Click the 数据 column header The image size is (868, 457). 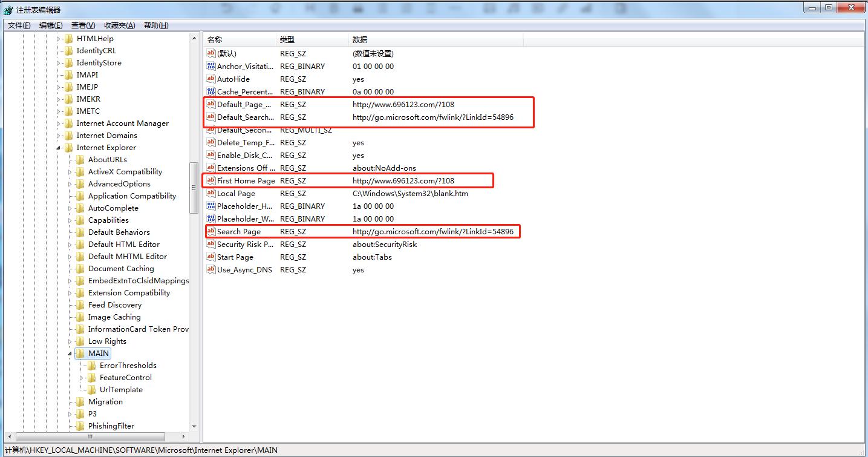[436, 39]
